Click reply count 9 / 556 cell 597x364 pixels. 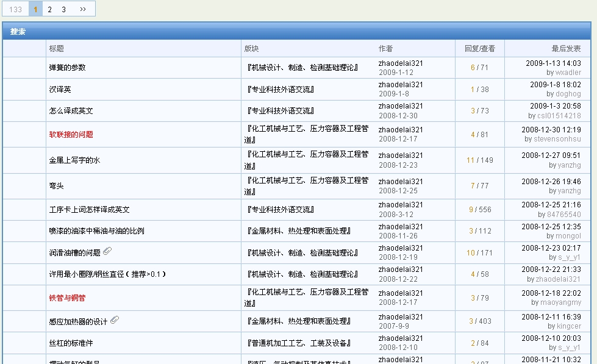pos(480,210)
